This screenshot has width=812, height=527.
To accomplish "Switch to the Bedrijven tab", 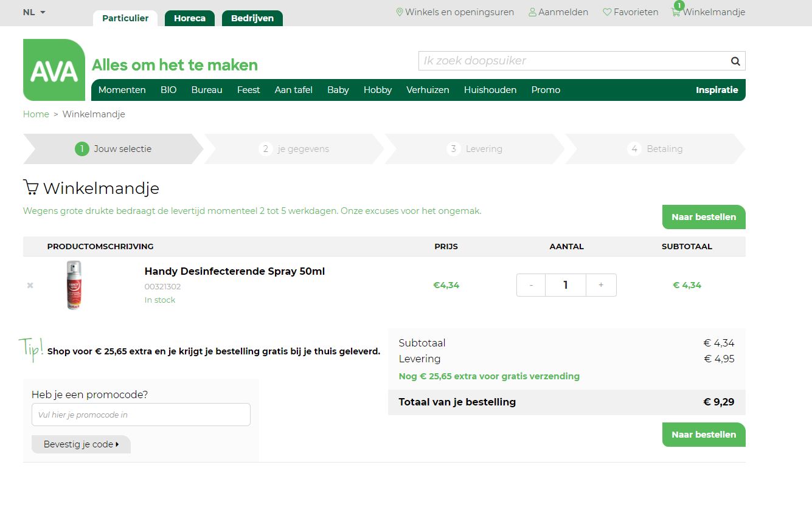I will 252,18.
